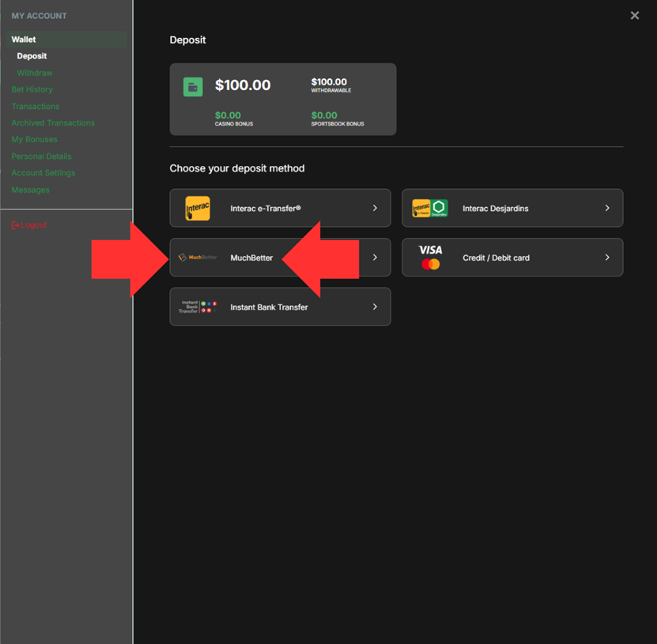Image resolution: width=657 pixels, height=644 pixels.
Task: Expand the Instant Bank Transfer chevron
Action: coord(375,307)
